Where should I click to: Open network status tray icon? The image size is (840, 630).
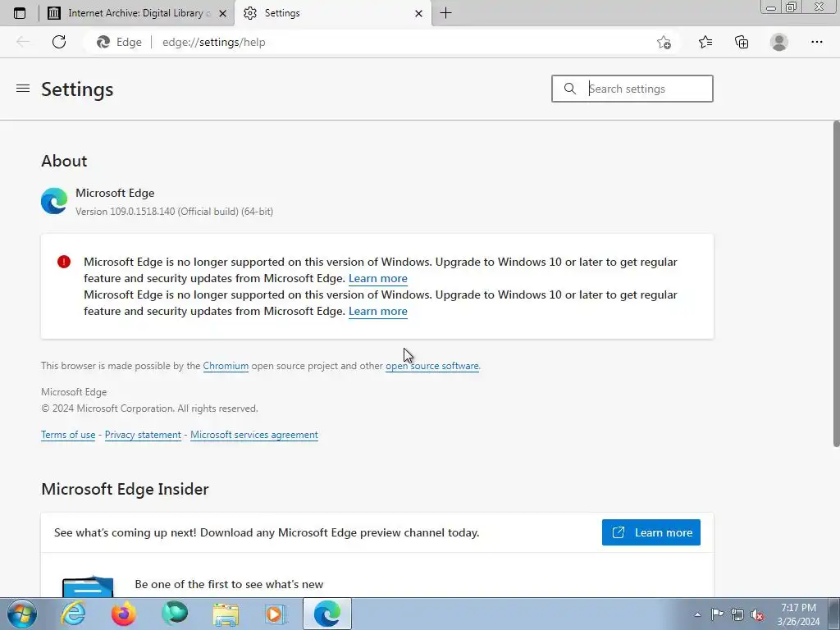pos(737,614)
